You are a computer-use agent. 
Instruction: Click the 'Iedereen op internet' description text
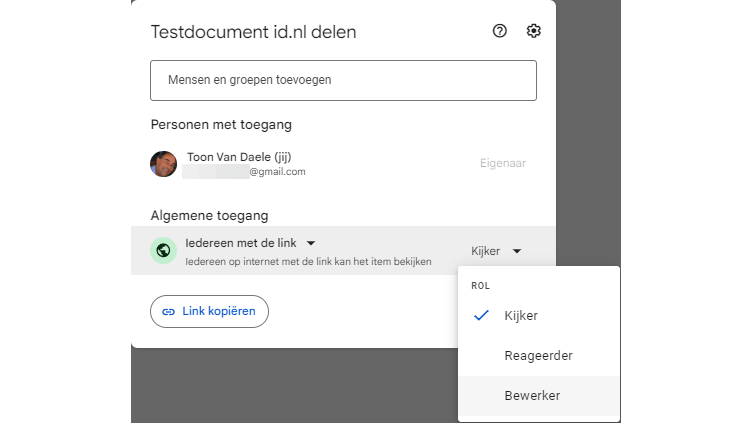308,262
